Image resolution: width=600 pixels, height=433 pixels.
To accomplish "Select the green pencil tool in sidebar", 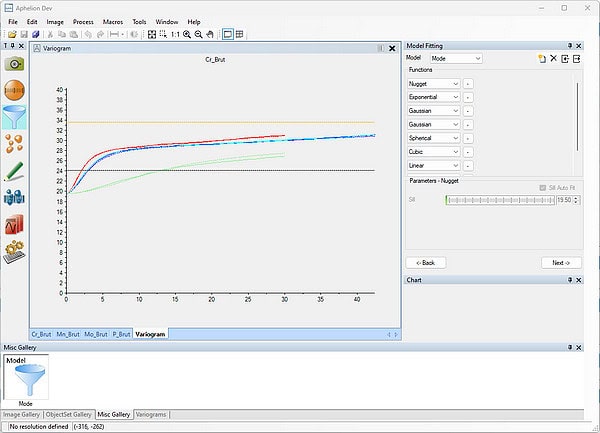I will pyautogui.click(x=14, y=171).
